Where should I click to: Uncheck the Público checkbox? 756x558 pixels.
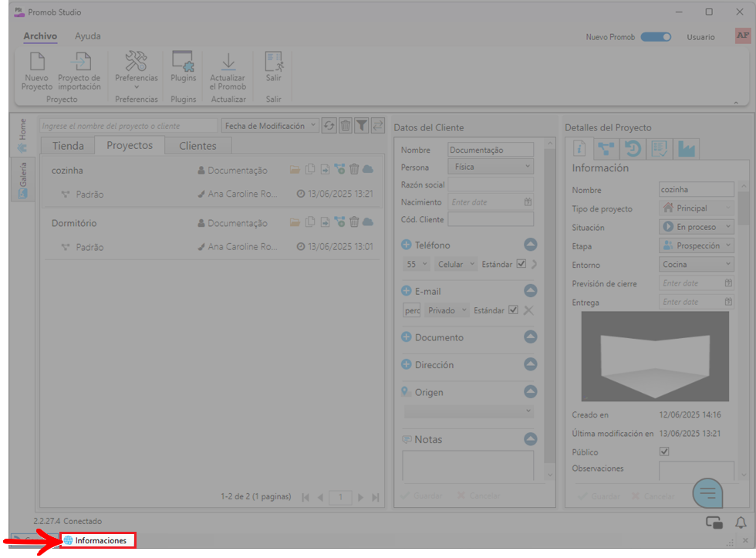click(x=664, y=451)
